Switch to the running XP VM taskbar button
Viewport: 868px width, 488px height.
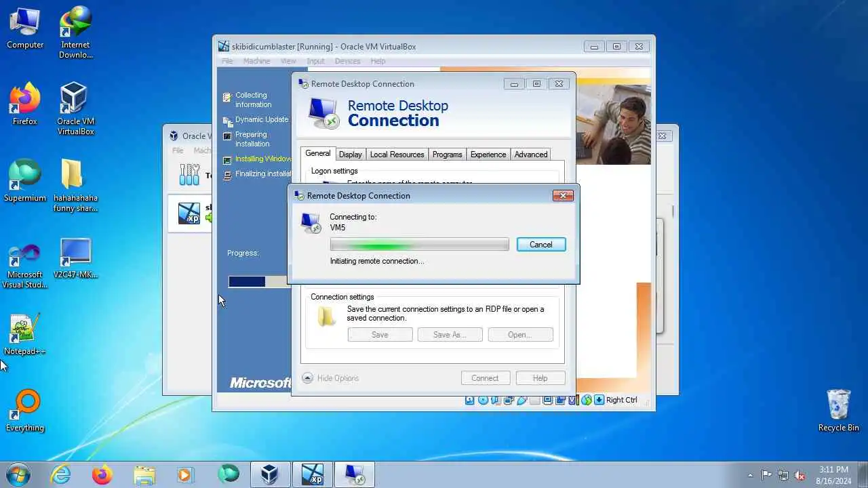[x=313, y=474]
